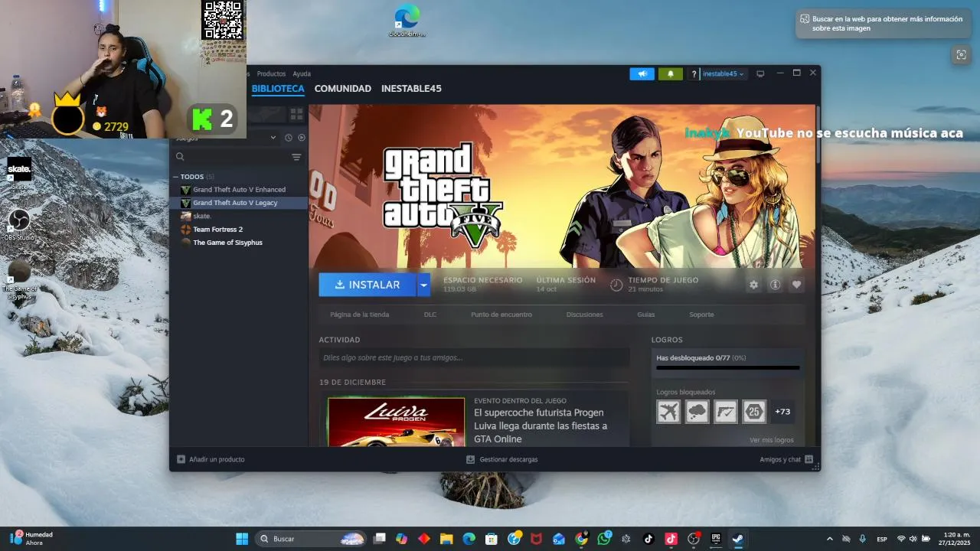Open skate. desktop shortcut

point(19,173)
